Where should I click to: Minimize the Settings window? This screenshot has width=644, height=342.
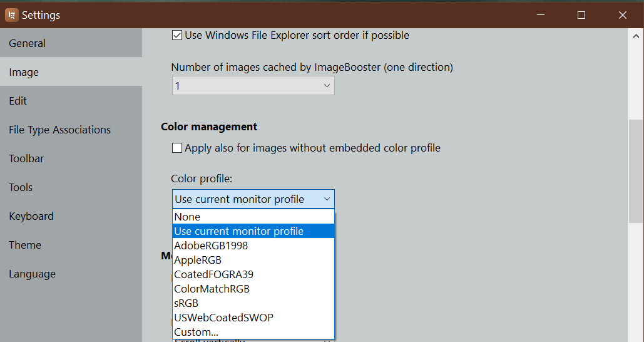(541, 15)
